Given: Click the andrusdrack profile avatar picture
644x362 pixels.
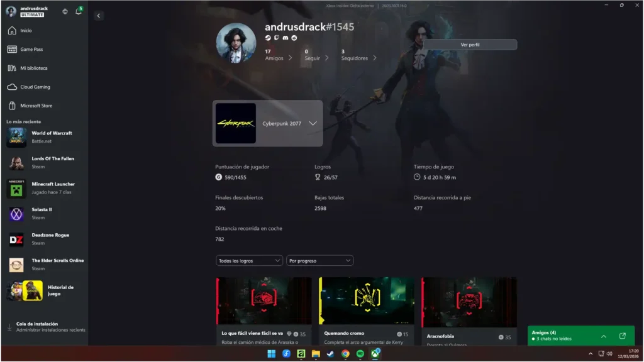Looking at the screenshot, I should point(236,43).
